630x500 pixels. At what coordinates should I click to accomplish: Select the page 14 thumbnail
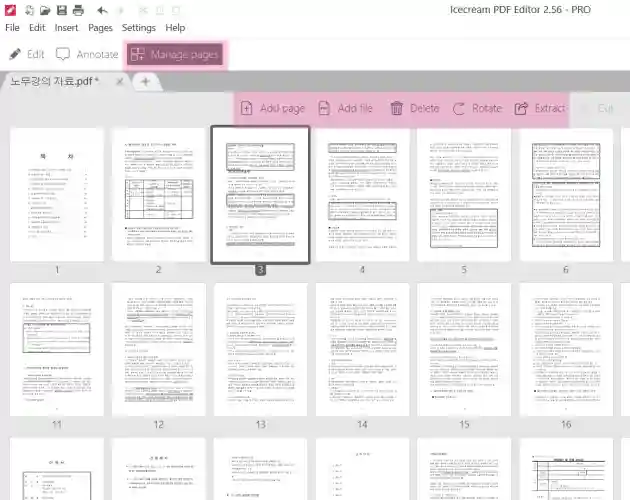(362, 350)
